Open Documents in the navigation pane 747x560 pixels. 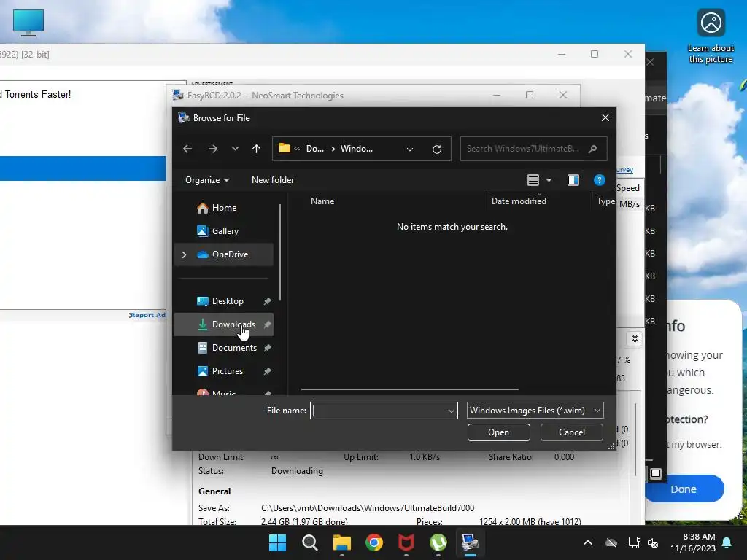click(x=223, y=348)
